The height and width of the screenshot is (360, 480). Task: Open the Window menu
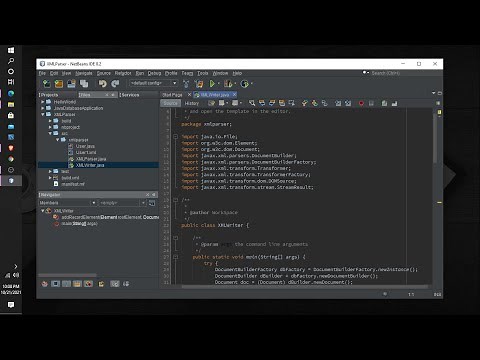point(220,73)
